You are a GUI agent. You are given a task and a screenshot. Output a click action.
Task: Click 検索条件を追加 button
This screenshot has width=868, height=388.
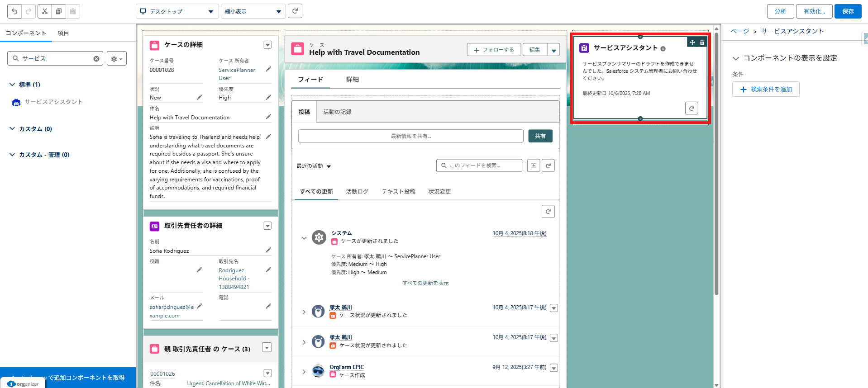[x=766, y=90]
